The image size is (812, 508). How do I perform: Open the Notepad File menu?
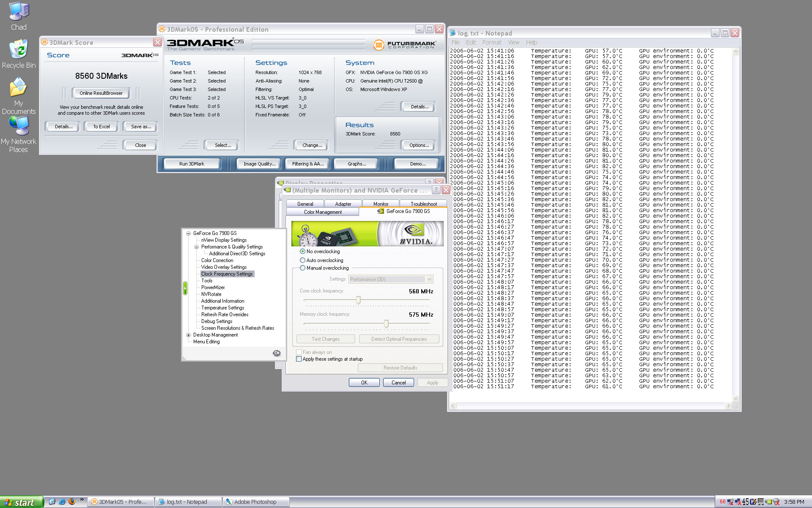click(455, 42)
